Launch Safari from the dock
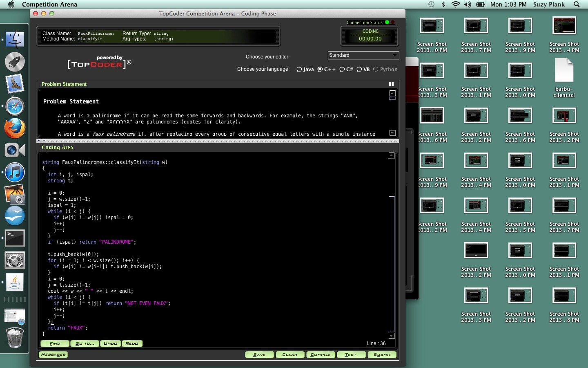 (15, 106)
